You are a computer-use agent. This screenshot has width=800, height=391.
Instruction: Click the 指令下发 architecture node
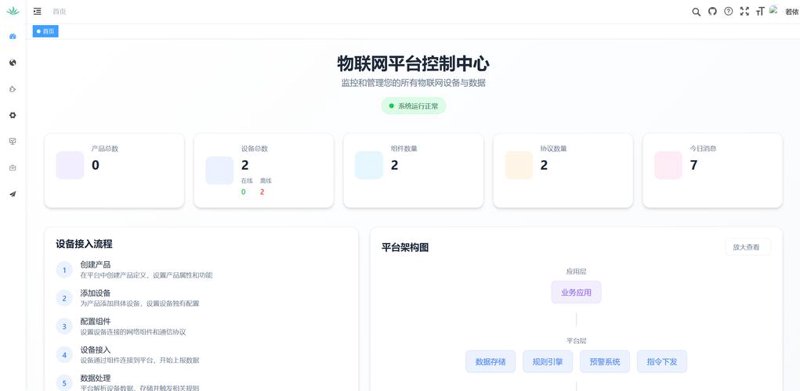(x=662, y=361)
